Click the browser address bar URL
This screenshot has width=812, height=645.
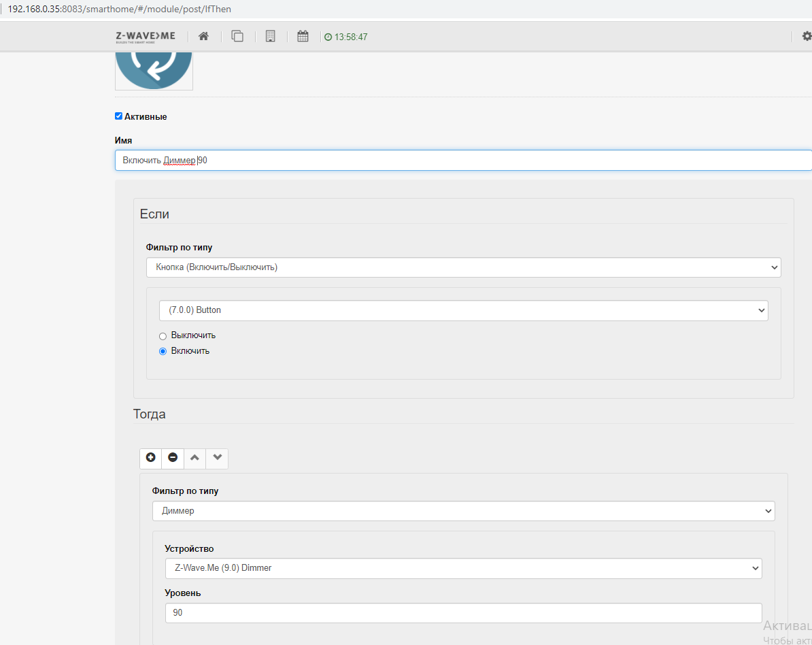pos(120,9)
